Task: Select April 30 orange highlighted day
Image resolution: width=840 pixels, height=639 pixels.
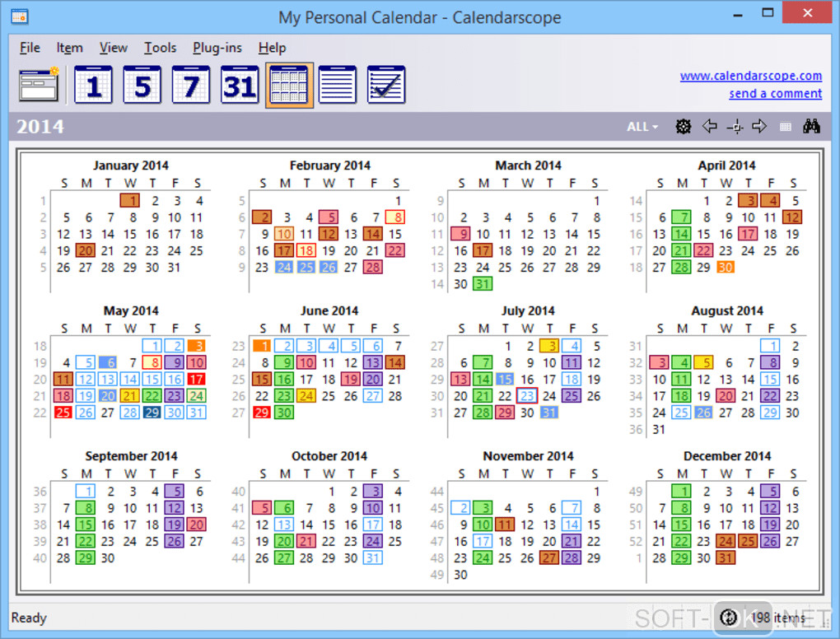Action: (725, 268)
